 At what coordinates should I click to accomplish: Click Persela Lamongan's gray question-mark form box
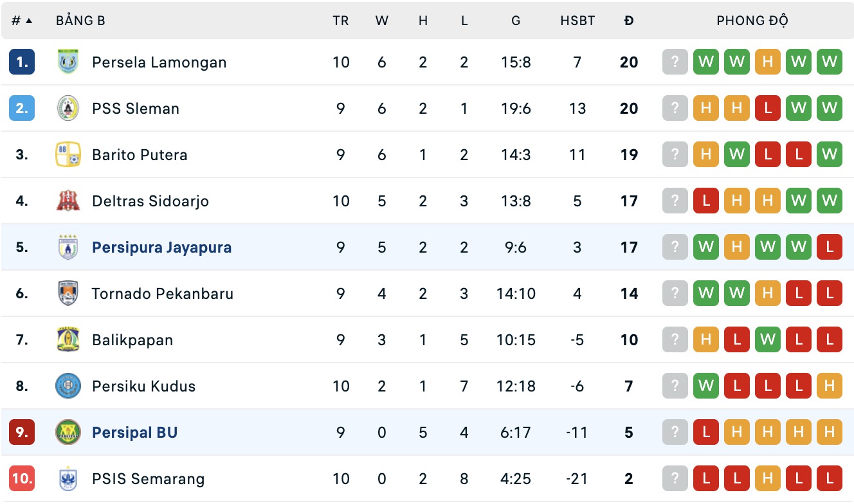[675, 62]
